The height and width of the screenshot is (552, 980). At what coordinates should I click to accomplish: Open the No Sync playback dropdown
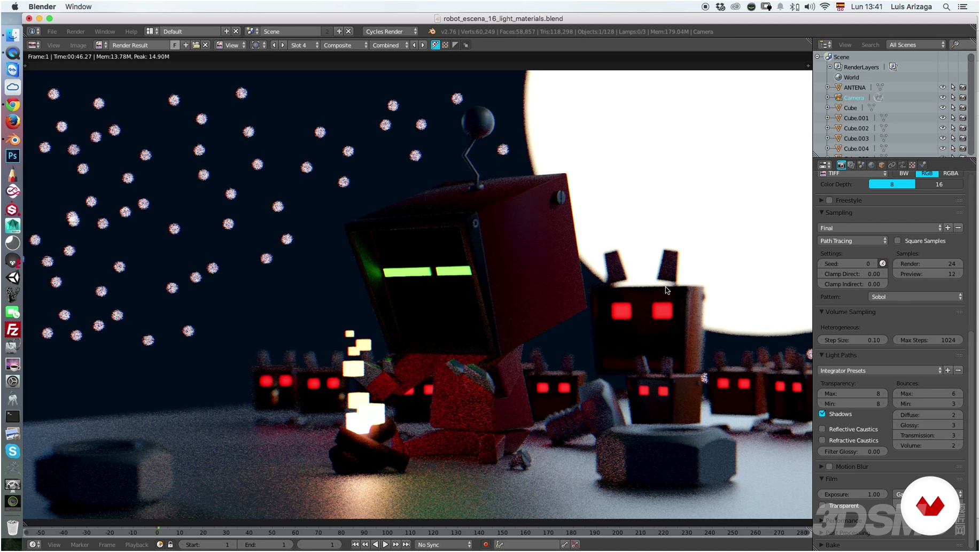click(x=444, y=545)
